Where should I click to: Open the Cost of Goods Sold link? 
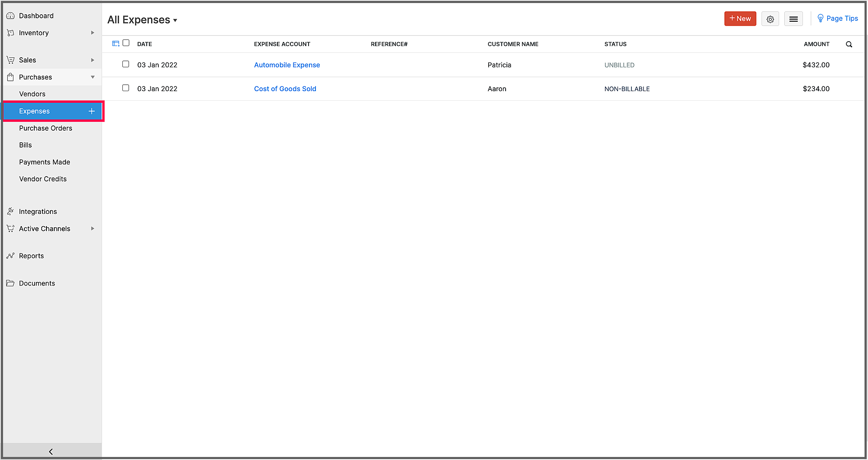[x=285, y=89]
